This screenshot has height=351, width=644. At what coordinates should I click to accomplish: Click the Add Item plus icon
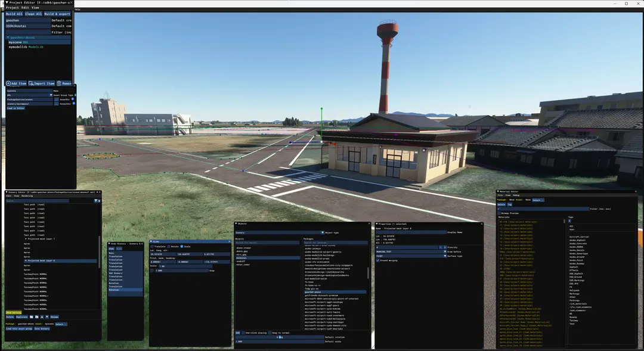pyautogui.click(x=8, y=83)
